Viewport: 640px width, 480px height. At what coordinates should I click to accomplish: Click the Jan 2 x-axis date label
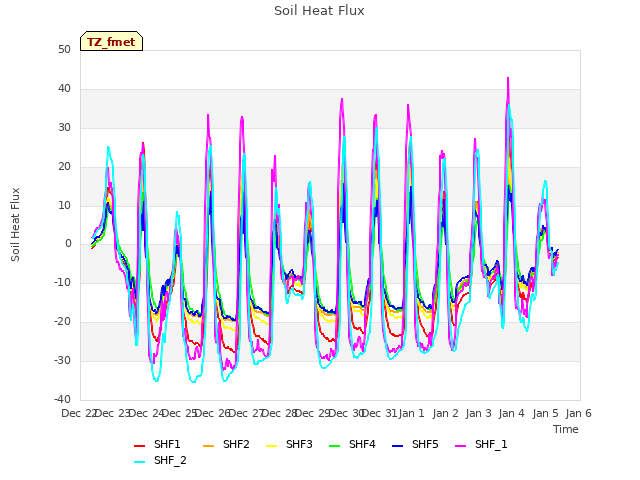(x=445, y=413)
